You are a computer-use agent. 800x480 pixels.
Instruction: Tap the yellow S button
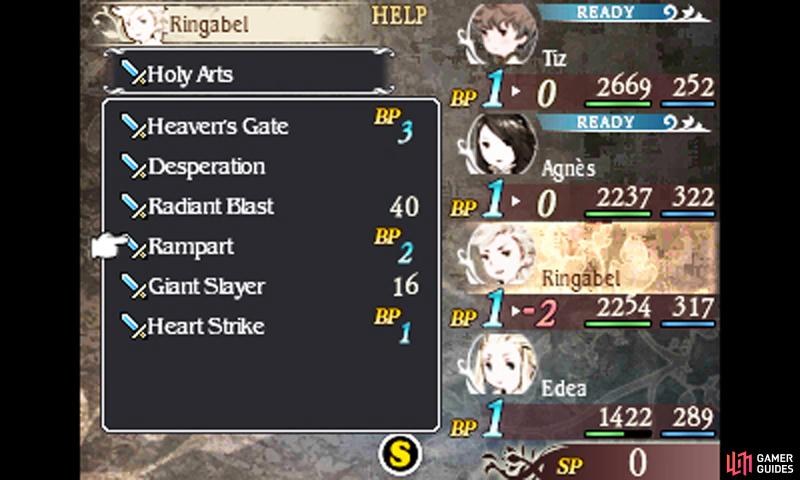(x=401, y=453)
